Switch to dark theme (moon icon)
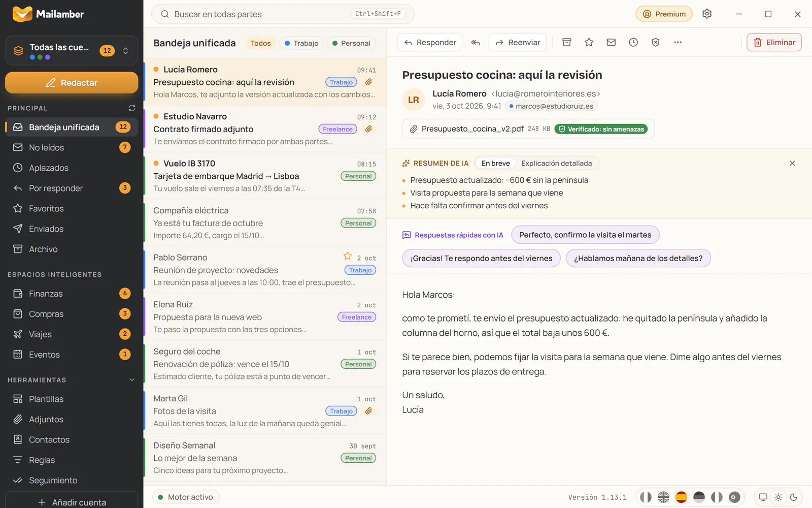 [794, 497]
